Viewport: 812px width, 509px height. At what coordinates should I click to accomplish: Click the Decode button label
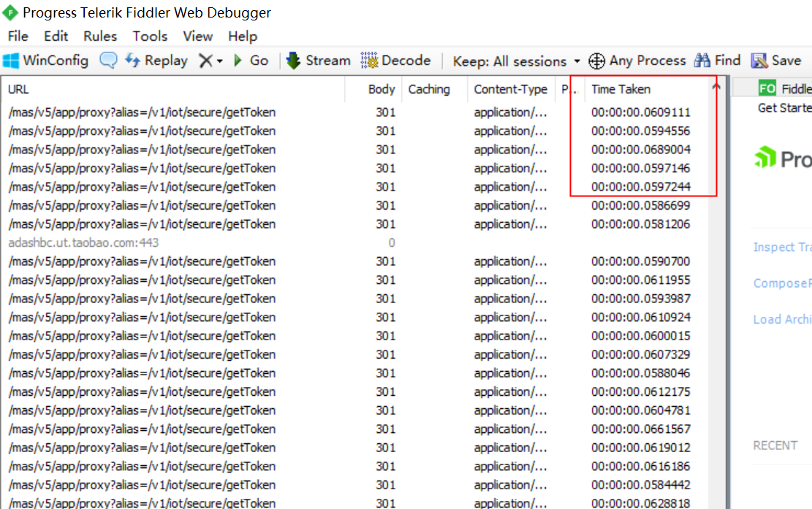click(406, 61)
